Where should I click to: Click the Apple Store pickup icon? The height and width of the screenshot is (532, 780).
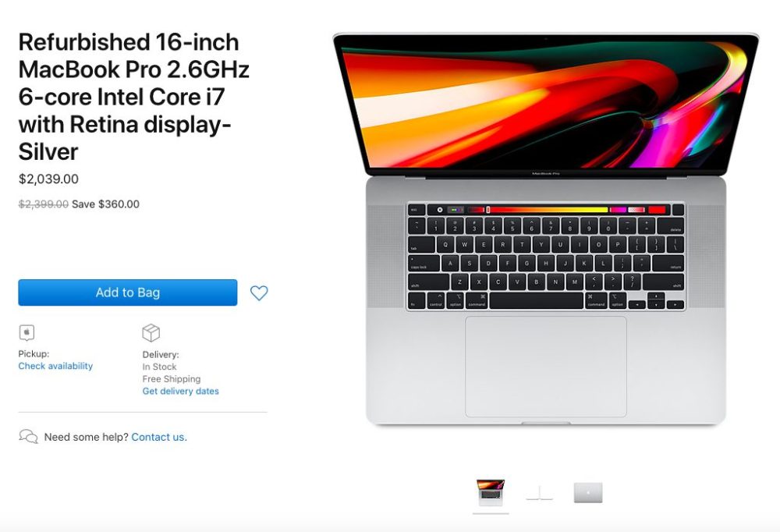tap(27, 332)
